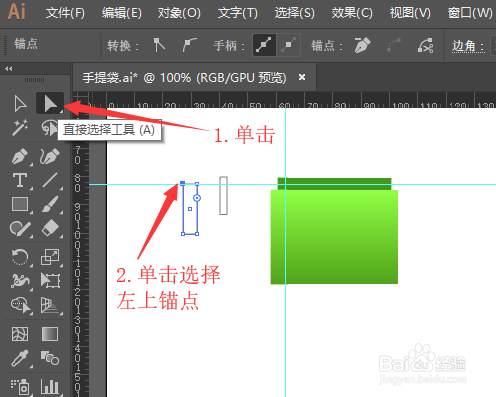Select the Selection tool (black arrow outline)

tap(20, 104)
